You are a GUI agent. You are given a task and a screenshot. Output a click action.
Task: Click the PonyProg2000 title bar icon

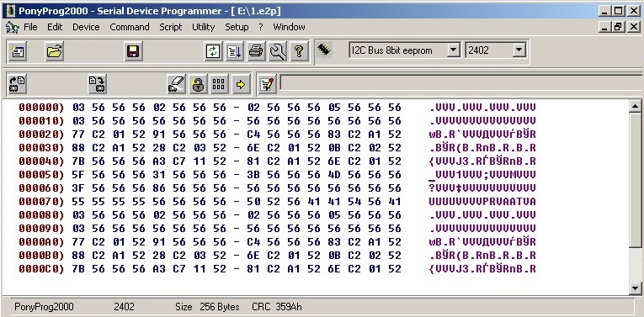tap(11, 10)
